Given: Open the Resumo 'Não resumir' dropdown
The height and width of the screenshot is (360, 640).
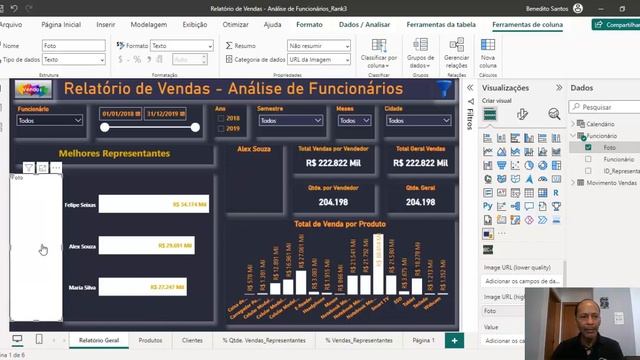Looking at the screenshot, I should click(319, 46).
